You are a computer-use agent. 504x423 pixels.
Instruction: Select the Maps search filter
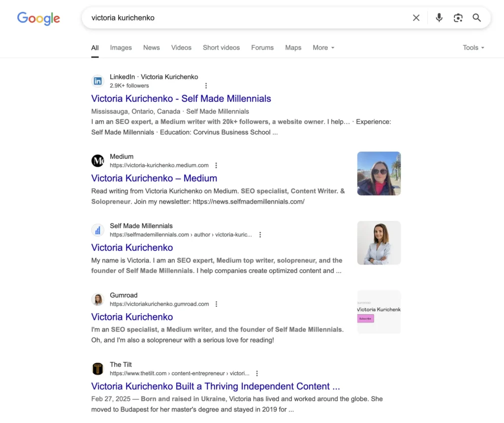(x=293, y=47)
